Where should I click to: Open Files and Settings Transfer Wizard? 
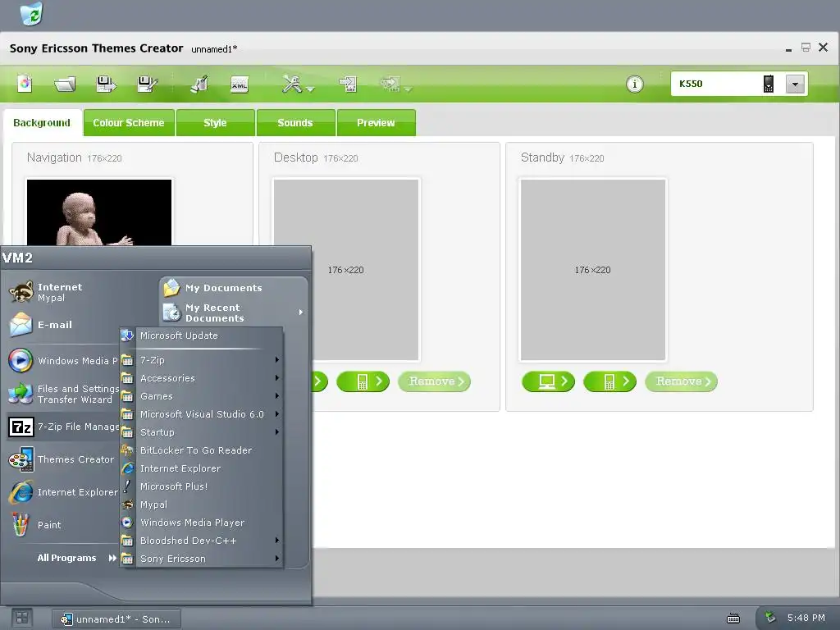[62, 394]
